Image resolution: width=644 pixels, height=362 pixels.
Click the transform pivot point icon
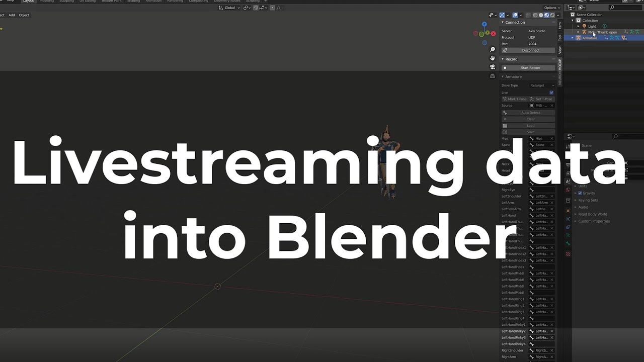pyautogui.click(x=247, y=8)
